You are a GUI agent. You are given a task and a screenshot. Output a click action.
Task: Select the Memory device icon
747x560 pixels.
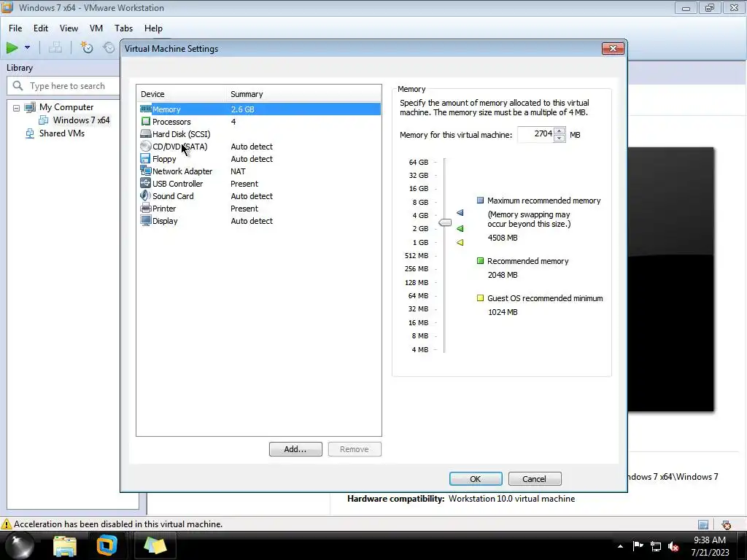click(146, 109)
